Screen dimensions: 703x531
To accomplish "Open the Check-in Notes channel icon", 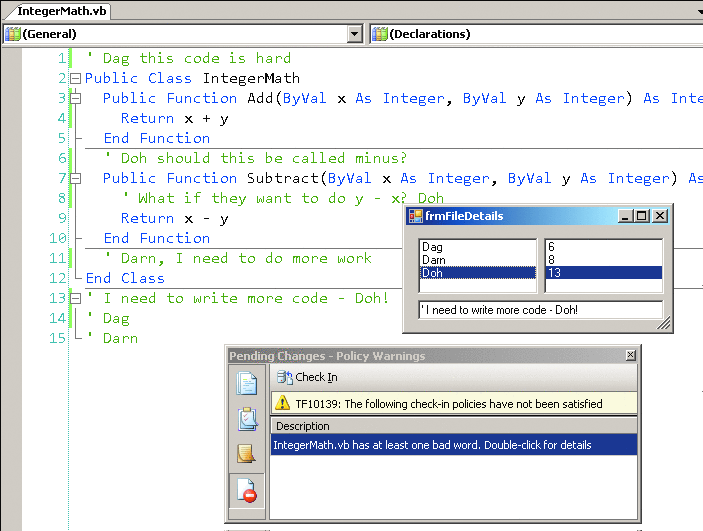I will point(247,453).
